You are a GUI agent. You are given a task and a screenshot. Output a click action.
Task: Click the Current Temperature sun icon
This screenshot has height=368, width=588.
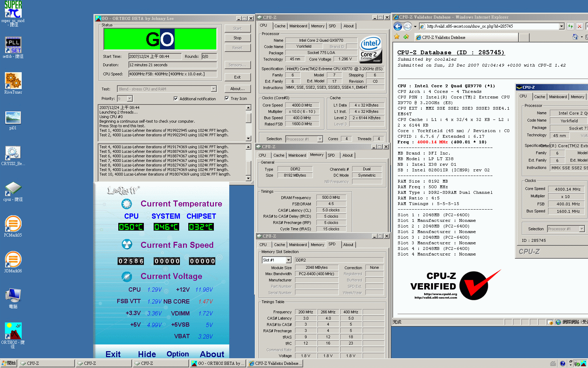[x=127, y=204]
